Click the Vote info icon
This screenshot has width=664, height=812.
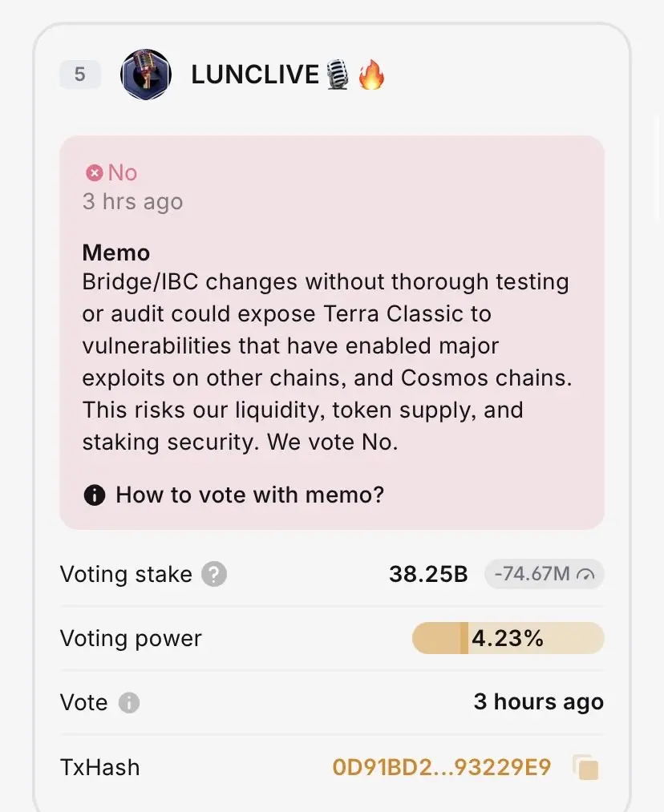[129, 703]
